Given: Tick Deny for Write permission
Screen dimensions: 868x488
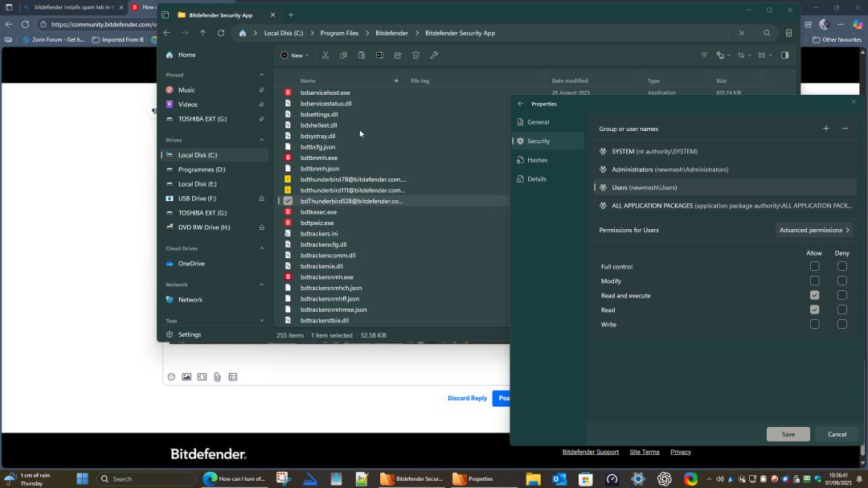Looking at the screenshot, I should coord(842,324).
